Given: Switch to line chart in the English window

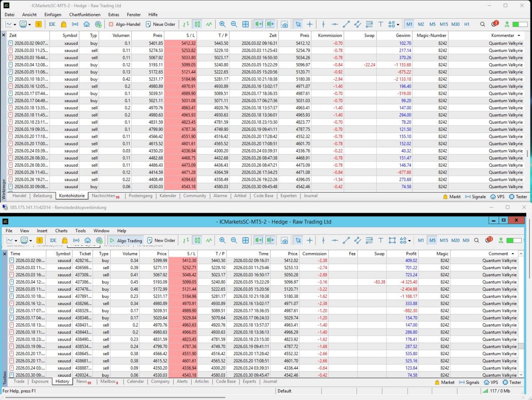Looking at the screenshot, I should 209,240.
